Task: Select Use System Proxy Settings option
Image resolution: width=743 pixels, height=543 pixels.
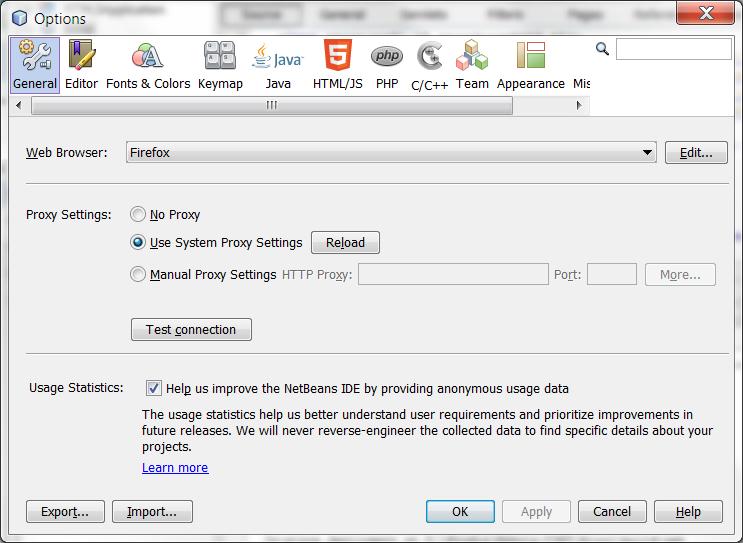Action: click(x=138, y=242)
